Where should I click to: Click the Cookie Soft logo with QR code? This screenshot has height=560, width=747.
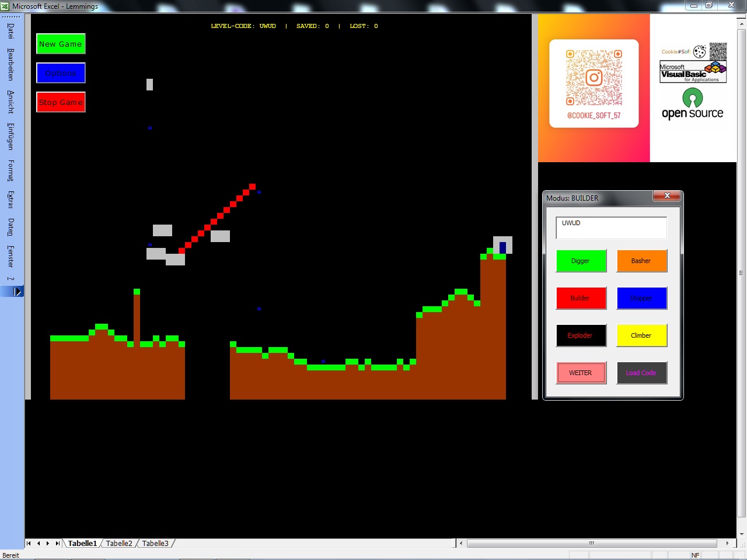(x=694, y=51)
